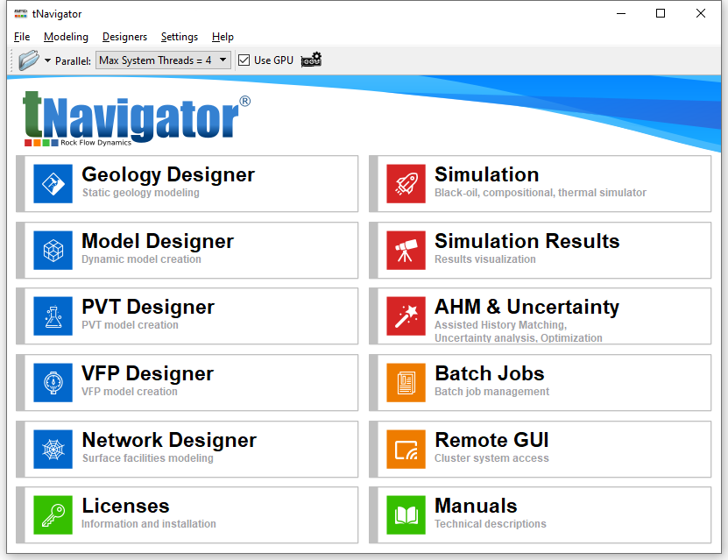Open Licenses title text
The width and height of the screenshot is (728, 560).
(x=125, y=507)
